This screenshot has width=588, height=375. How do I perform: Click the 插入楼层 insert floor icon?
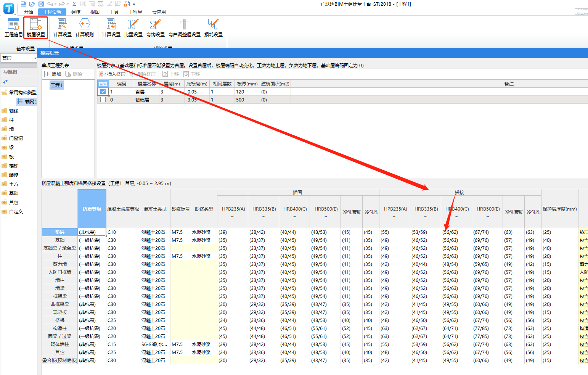tap(102, 74)
